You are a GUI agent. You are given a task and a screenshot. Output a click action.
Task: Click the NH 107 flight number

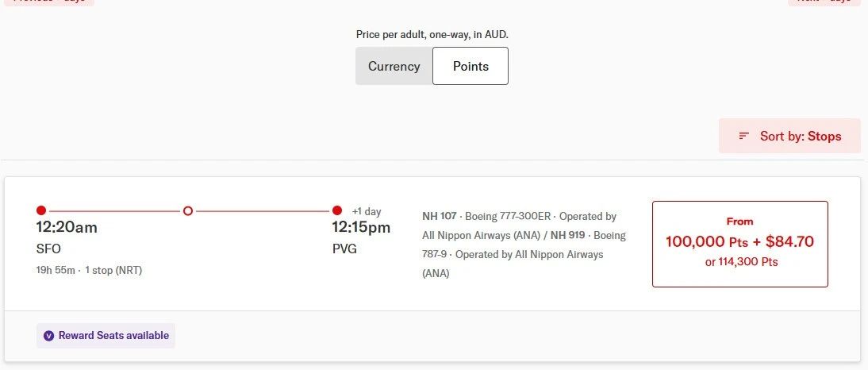[440, 216]
